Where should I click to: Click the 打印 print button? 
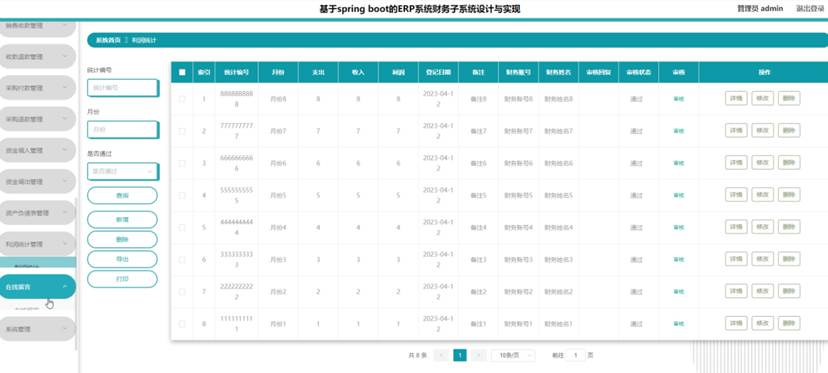pos(122,279)
